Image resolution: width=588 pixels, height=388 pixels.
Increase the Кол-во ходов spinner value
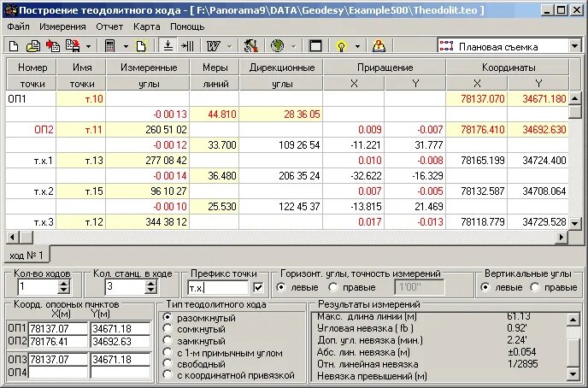click(x=64, y=284)
